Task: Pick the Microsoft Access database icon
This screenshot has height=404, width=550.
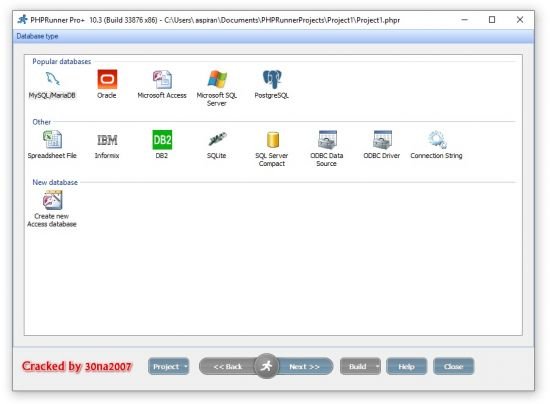Action: pyautogui.click(x=162, y=79)
